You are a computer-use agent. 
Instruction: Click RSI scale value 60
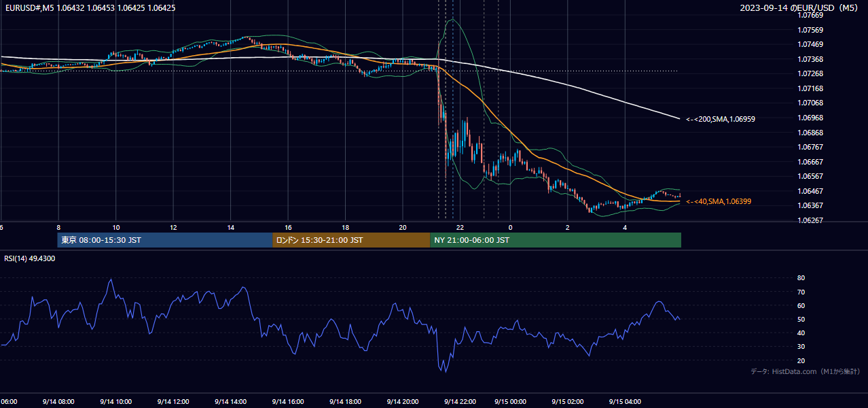pyautogui.click(x=801, y=305)
